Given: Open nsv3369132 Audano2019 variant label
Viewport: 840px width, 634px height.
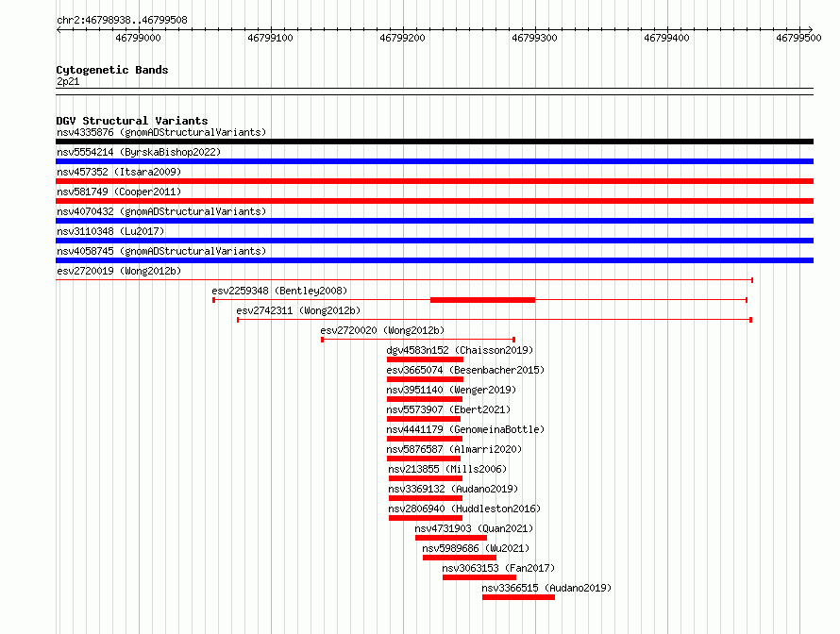Looking at the screenshot, I should click(453, 489).
